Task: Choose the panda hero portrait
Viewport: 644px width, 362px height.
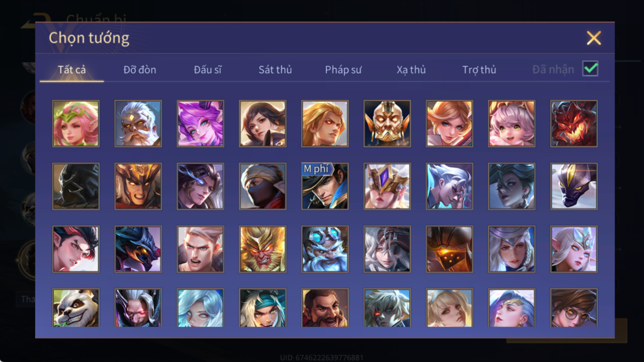Action: [76, 308]
